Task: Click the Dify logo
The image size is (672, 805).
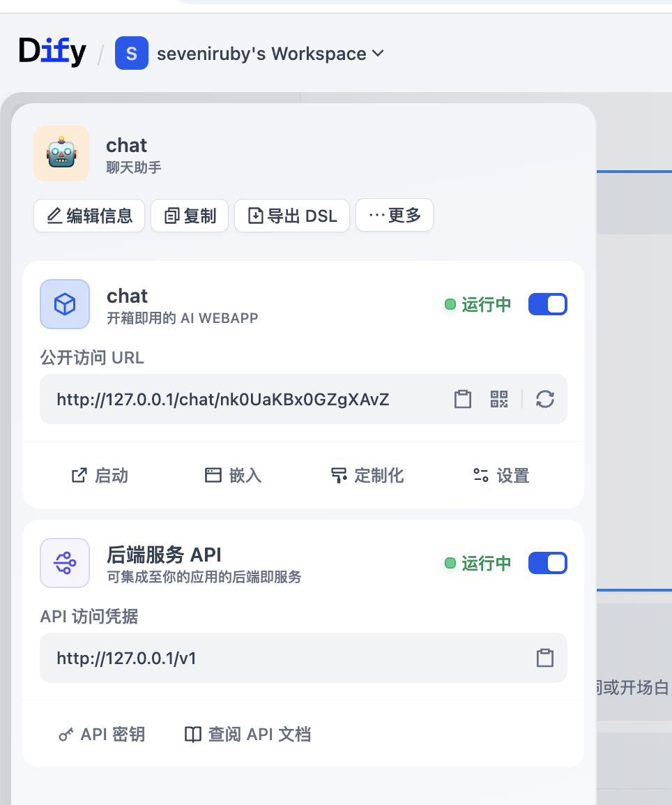Action: pyautogui.click(x=52, y=53)
